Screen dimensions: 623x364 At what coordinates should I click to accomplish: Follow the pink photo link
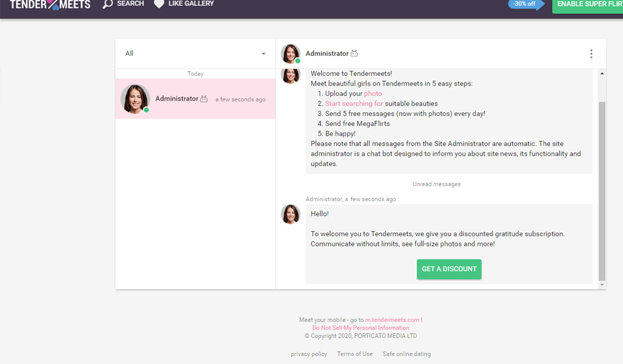(373, 93)
